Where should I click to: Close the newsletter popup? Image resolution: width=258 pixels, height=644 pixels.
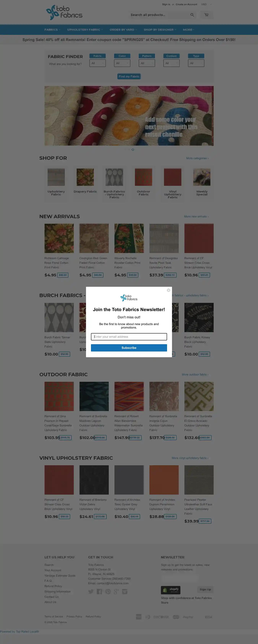pyautogui.click(x=168, y=290)
